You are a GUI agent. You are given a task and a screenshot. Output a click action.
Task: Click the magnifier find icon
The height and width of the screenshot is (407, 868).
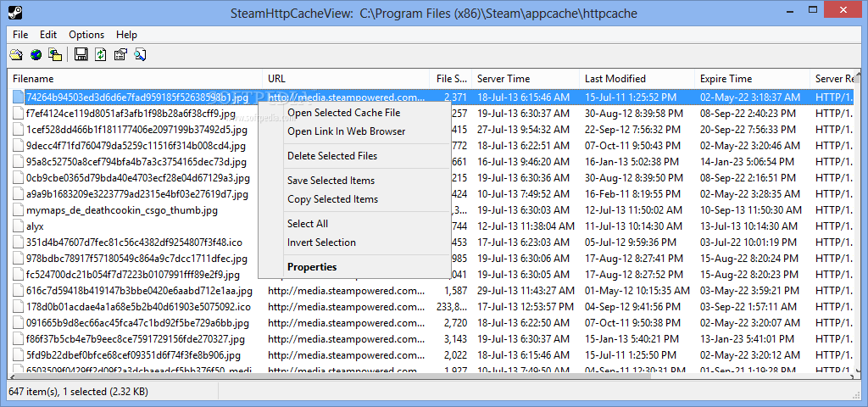click(x=140, y=54)
